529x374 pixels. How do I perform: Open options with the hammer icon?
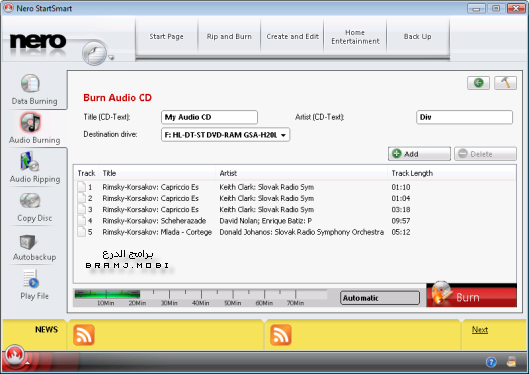[x=505, y=83]
